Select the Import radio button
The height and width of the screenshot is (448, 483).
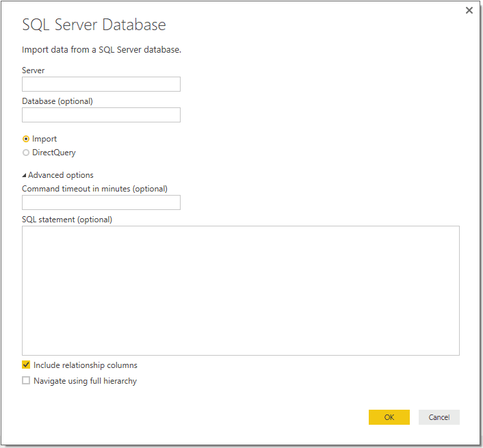(26, 139)
